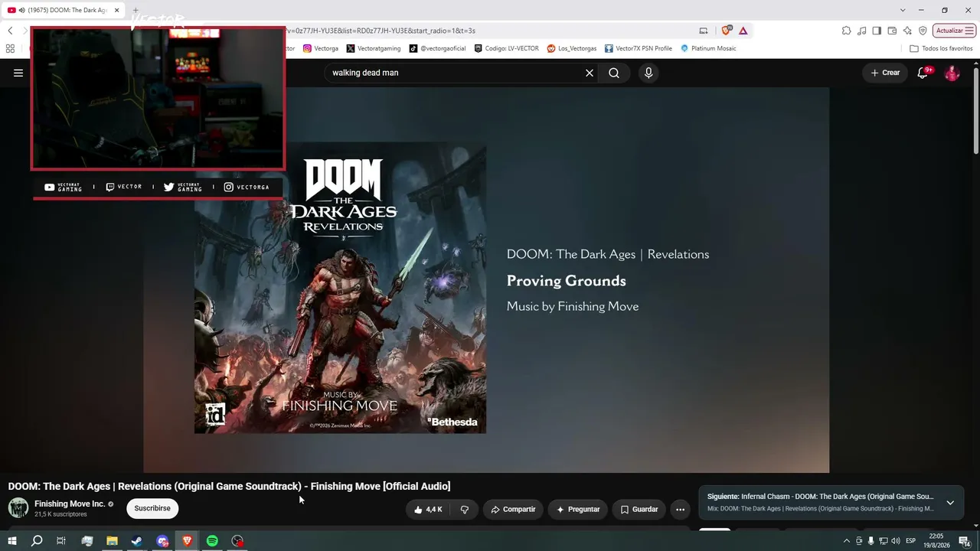
Task: Open Windows taskbar search
Action: (37, 541)
